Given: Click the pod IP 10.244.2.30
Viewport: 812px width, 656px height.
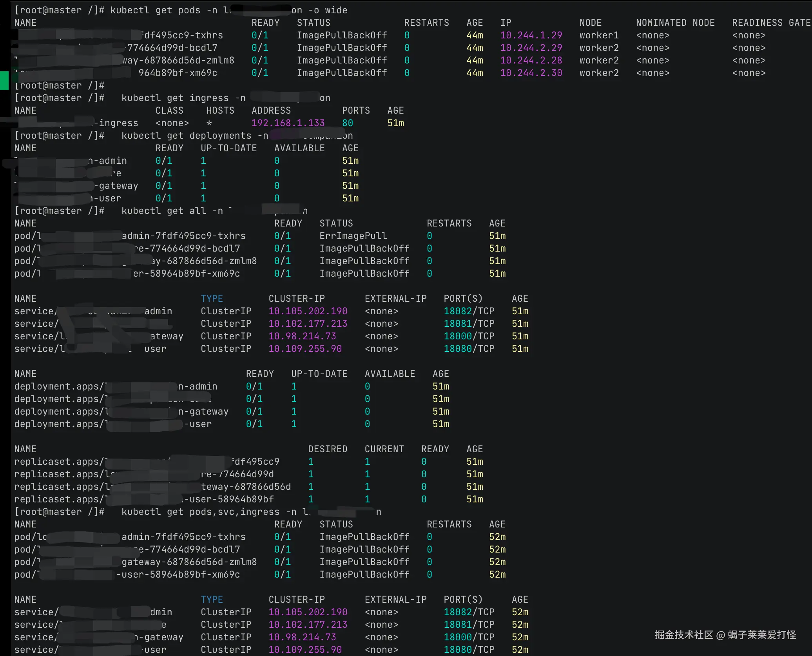Looking at the screenshot, I should point(531,73).
